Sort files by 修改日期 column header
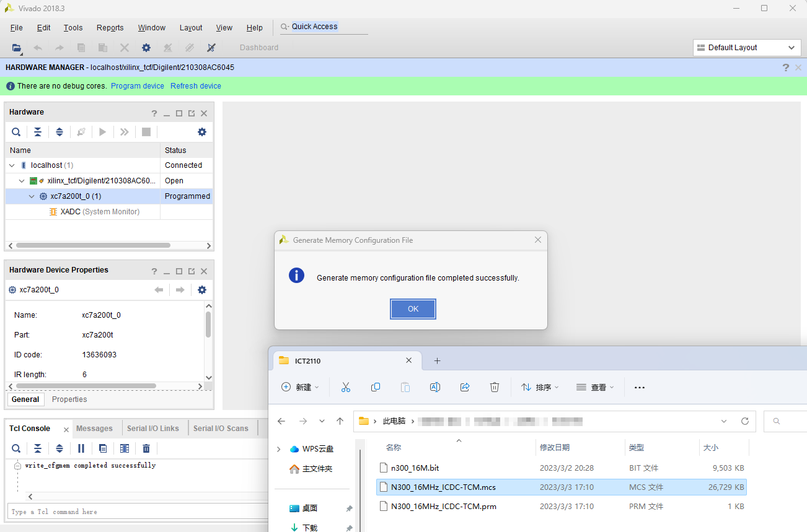Screen dimensions: 807x532 tap(555, 447)
